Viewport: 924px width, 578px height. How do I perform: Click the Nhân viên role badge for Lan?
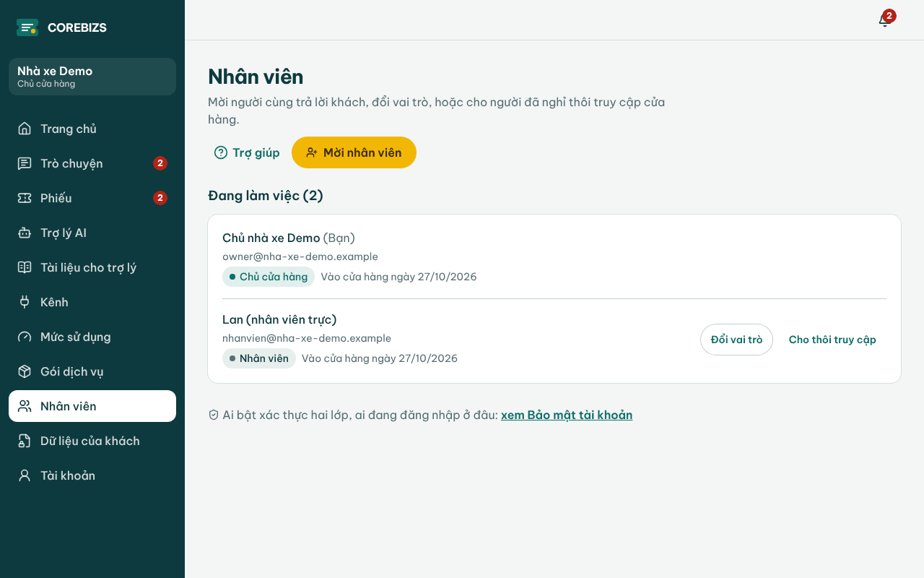pos(259,358)
